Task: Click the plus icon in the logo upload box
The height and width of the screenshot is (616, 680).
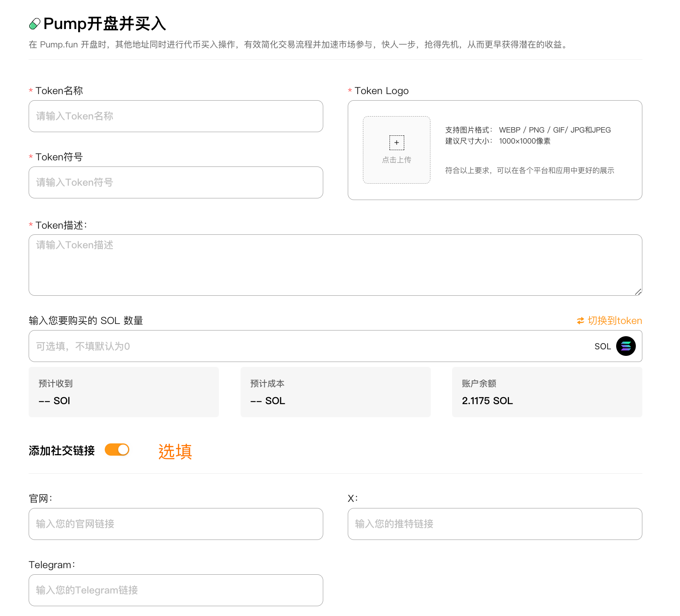Action: pos(396,143)
